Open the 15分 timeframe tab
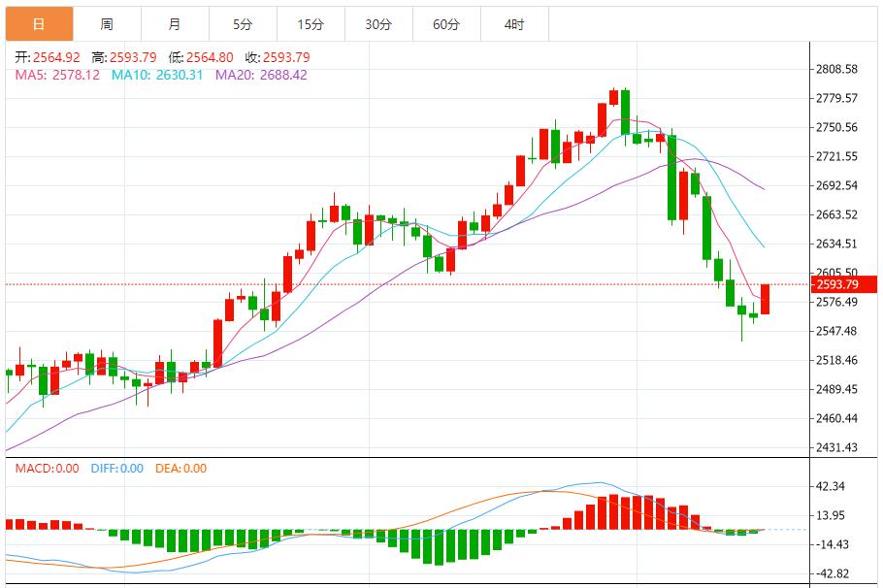883x588 pixels. click(311, 24)
